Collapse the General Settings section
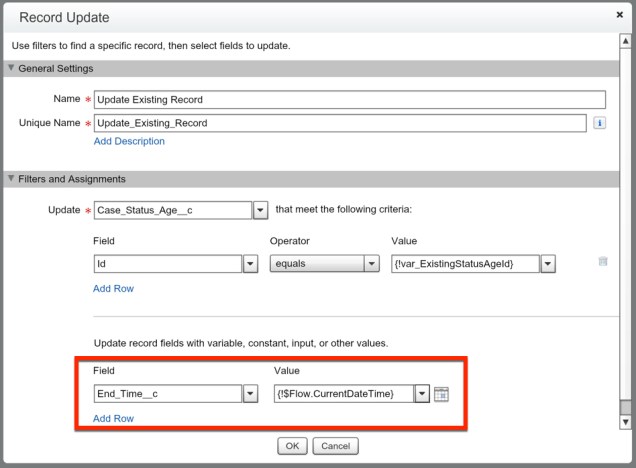 [x=12, y=68]
